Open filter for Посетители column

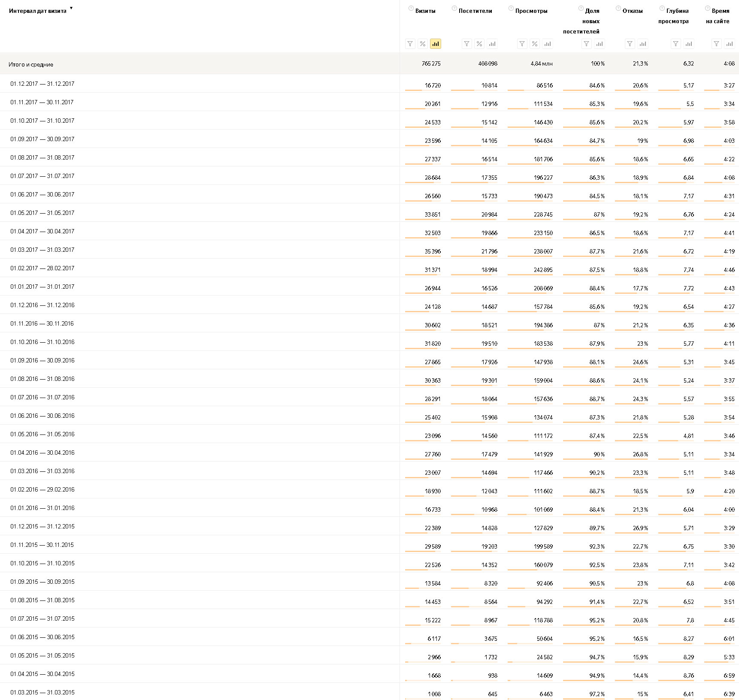(467, 44)
